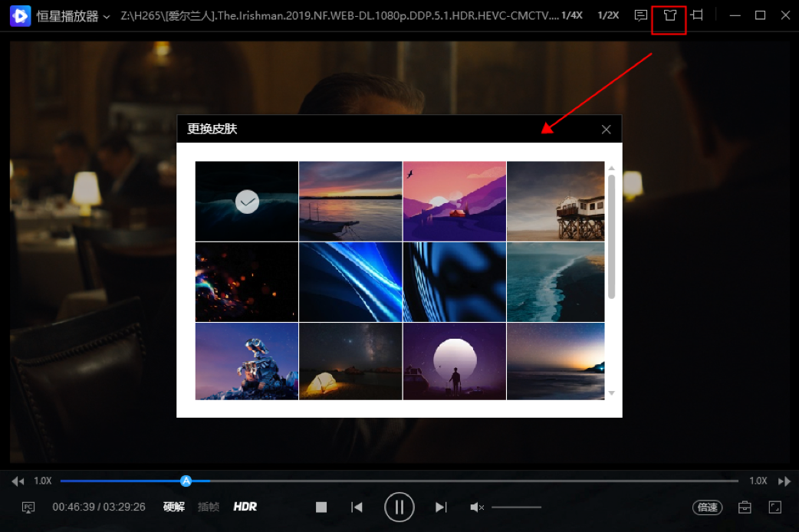Close the 更换皮肤 skin dialog
Image resolution: width=799 pixels, height=532 pixels.
[606, 130]
